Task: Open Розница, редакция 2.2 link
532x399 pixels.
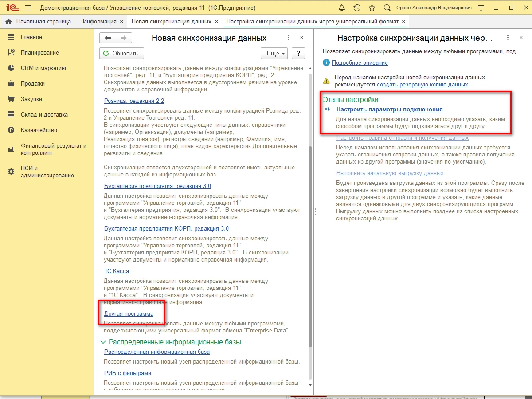Action: pos(134,101)
